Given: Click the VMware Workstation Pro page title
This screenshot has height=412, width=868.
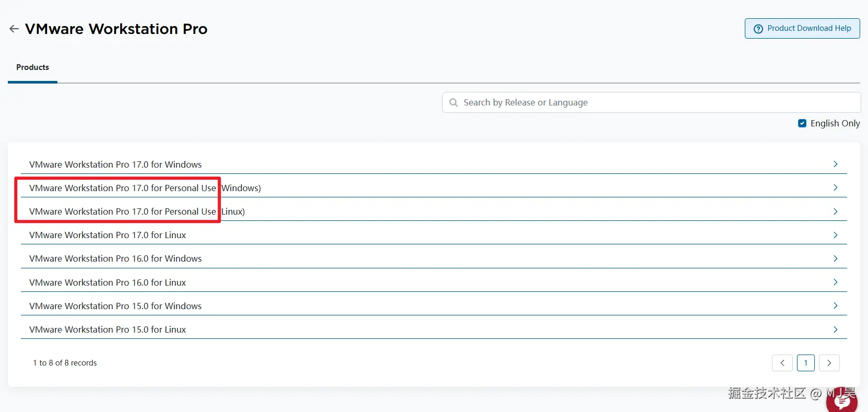Looking at the screenshot, I should pos(116,29).
